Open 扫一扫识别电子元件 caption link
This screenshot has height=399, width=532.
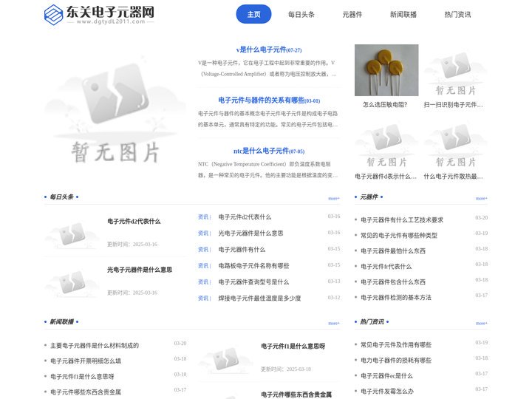click(x=453, y=105)
